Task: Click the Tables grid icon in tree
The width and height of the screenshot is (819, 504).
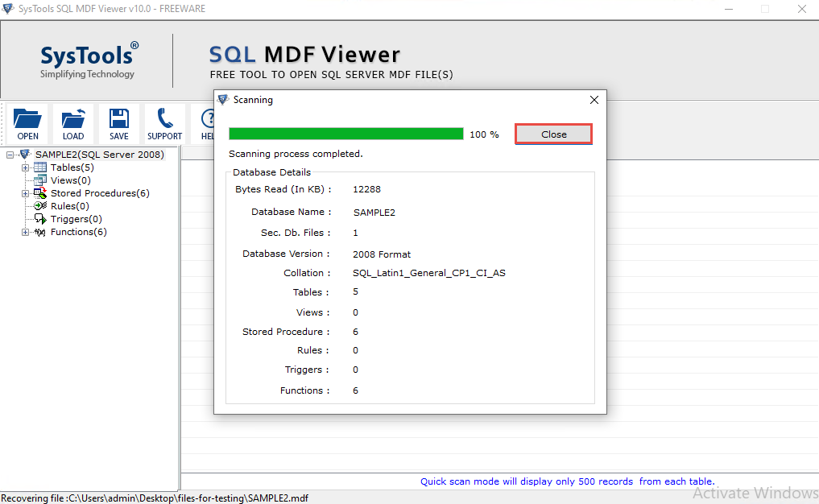Action: tap(40, 167)
